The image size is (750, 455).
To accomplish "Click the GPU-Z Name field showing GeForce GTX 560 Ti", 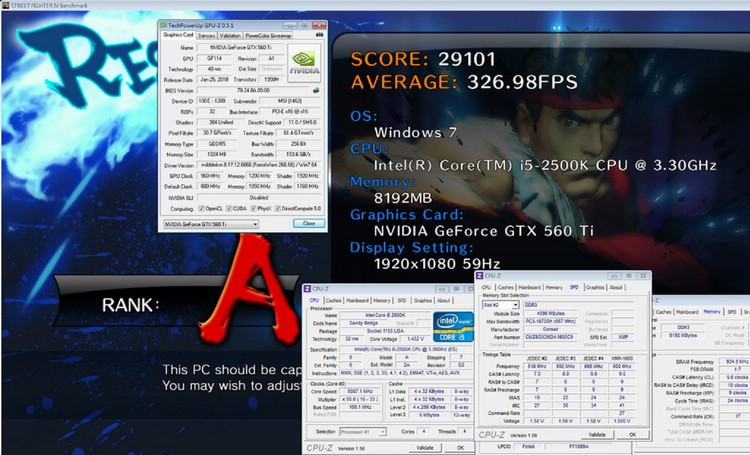I will coord(240,47).
